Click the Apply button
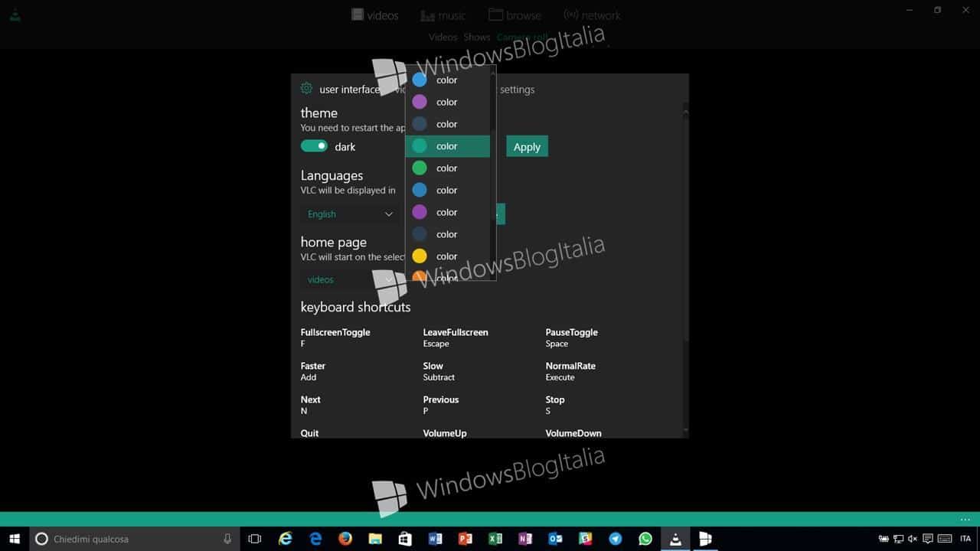 tap(527, 147)
